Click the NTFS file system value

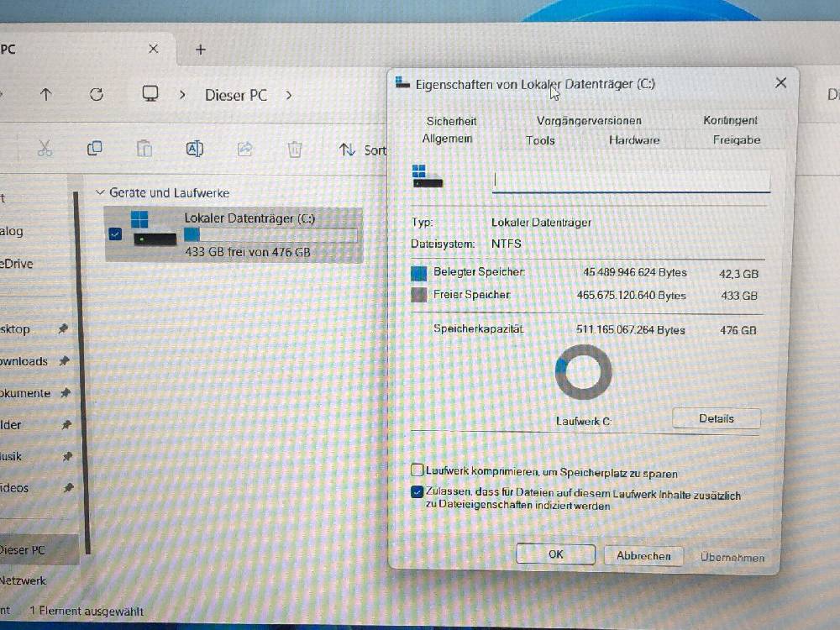pos(507,244)
